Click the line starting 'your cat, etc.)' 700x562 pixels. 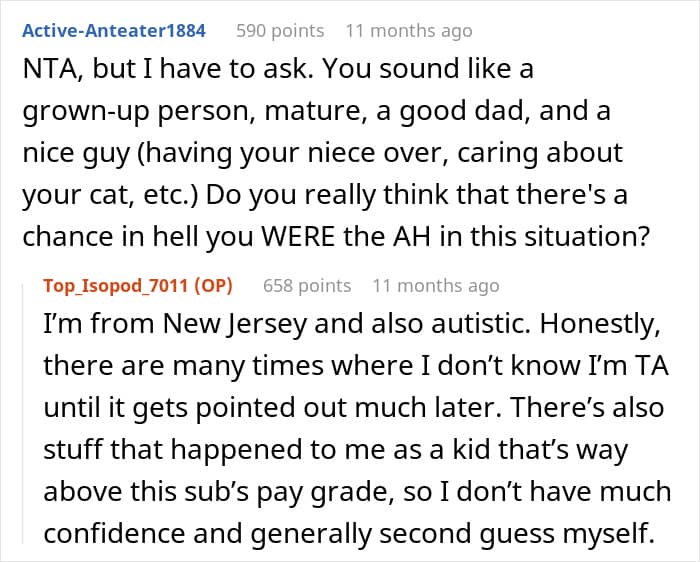pyautogui.click(x=325, y=196)
